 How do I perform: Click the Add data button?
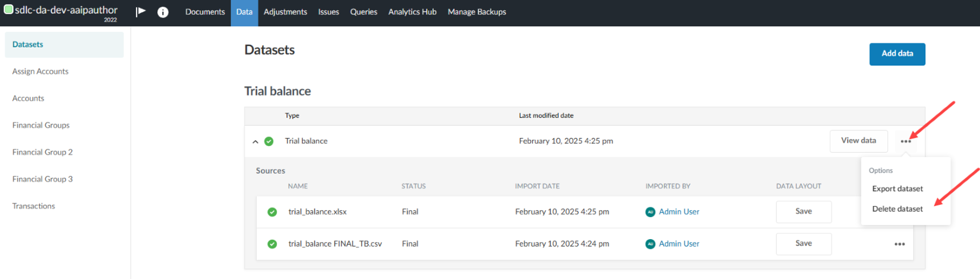coord(897,54)
